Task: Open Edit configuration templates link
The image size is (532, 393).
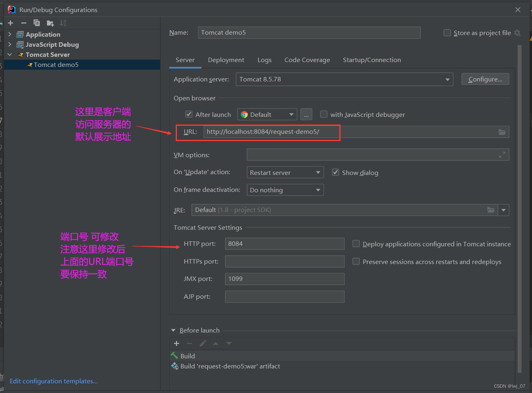Action: (54, 381)
